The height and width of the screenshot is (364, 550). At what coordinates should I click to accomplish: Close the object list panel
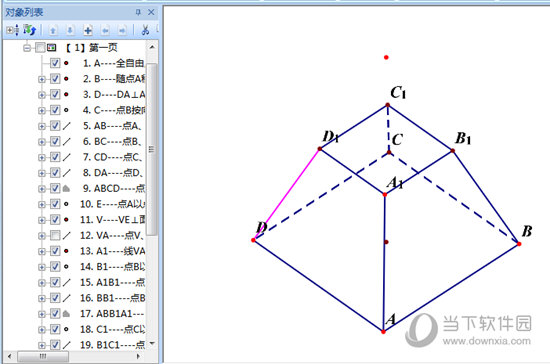[x=151, y=13]
